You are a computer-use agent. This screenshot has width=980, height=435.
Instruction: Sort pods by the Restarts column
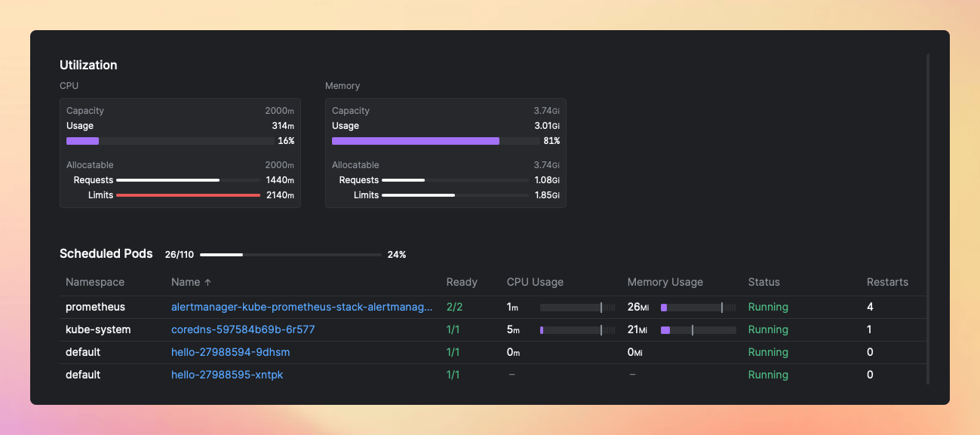click(x=887, y=282)
